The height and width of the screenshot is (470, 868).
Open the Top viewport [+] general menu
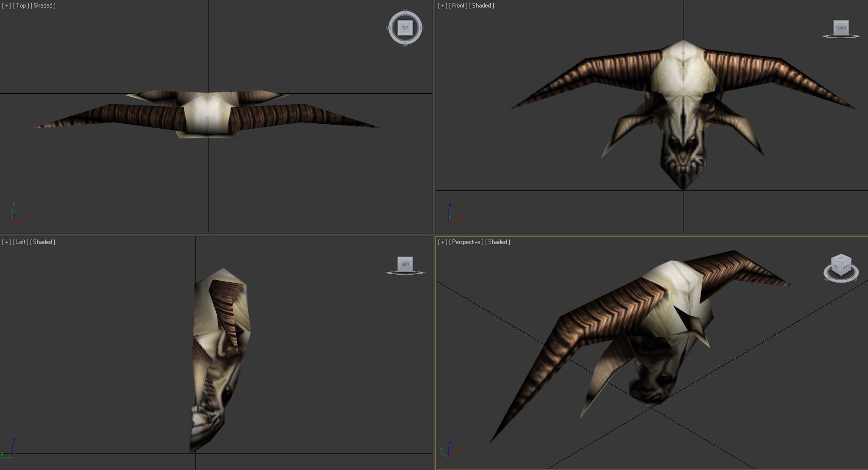(x=7, y=6)
